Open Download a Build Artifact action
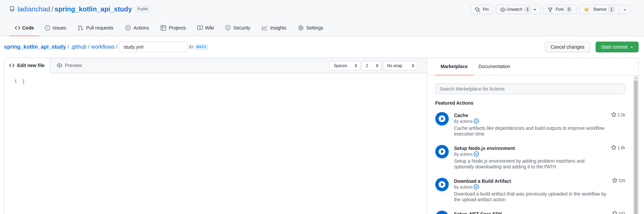This screenshot has width=644, height=214. click(482, 181)
